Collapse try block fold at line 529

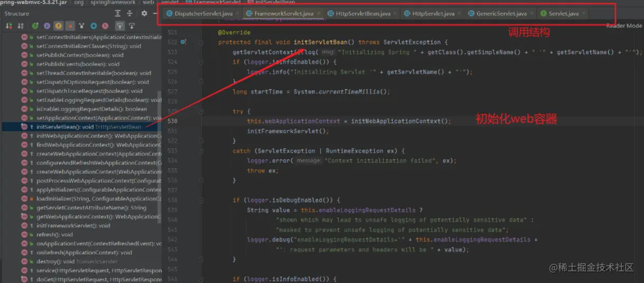click(x=201, y=111)
